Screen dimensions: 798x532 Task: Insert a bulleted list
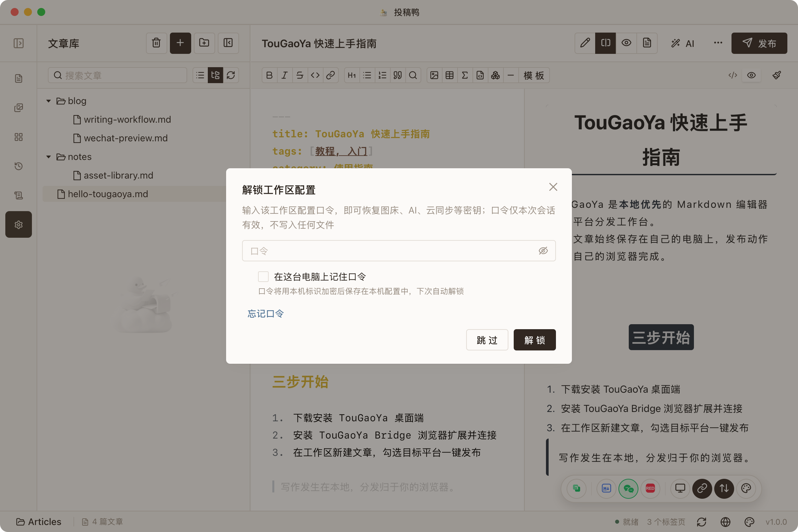(367, 75)
